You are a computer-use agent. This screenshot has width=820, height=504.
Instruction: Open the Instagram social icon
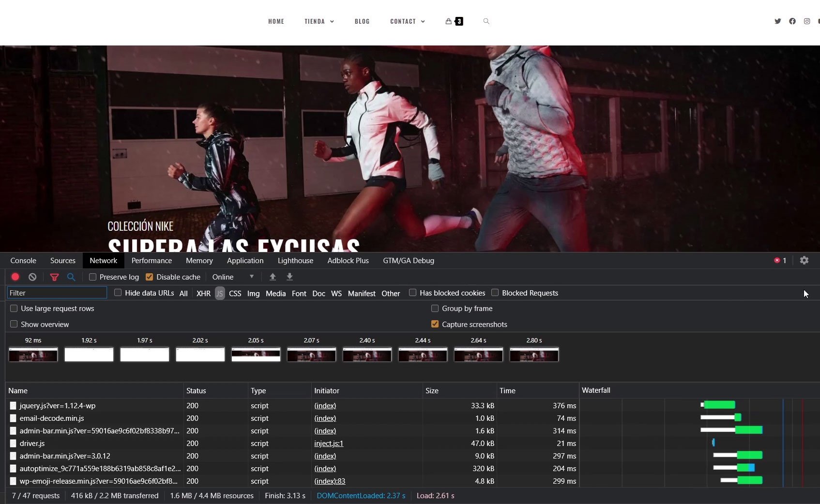pos(806,21)
